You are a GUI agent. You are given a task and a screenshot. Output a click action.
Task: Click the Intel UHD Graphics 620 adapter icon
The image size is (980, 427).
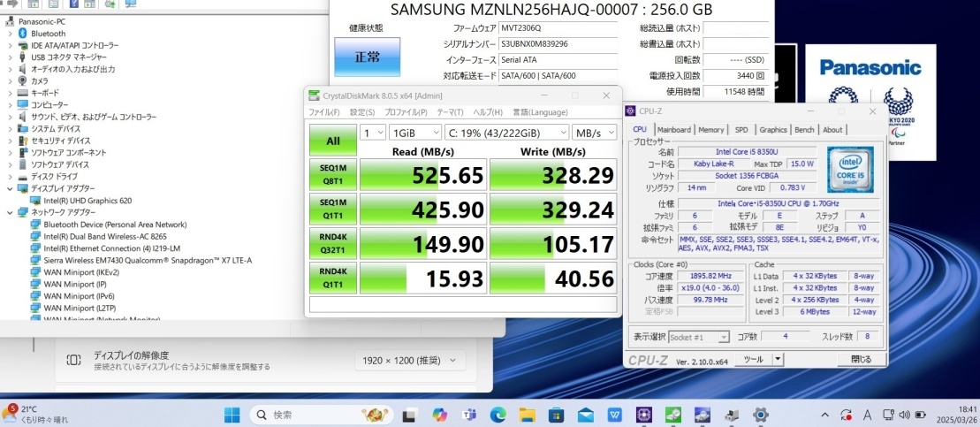click(35, 201)
